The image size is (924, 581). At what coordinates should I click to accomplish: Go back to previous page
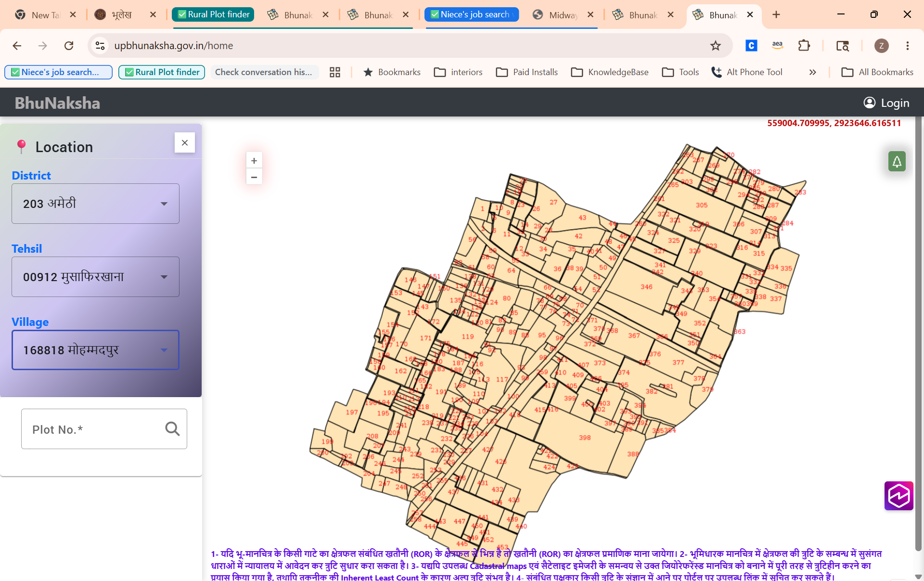tap(17, 46)
